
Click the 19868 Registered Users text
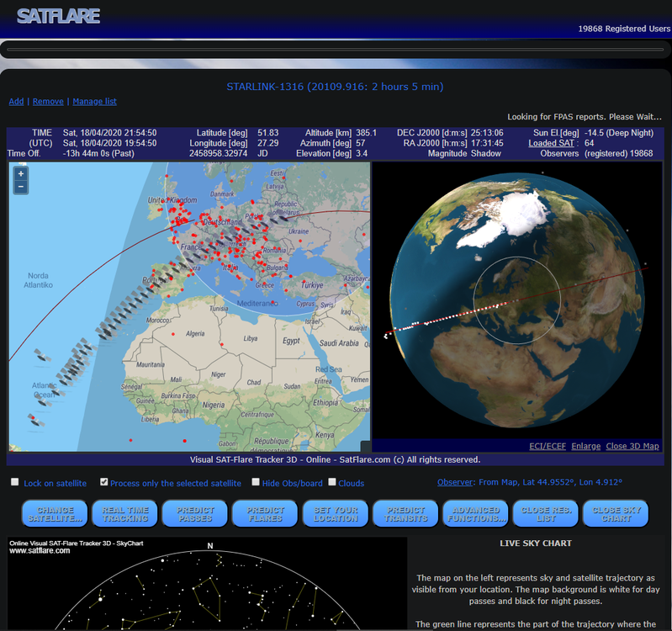coord(624,29)
